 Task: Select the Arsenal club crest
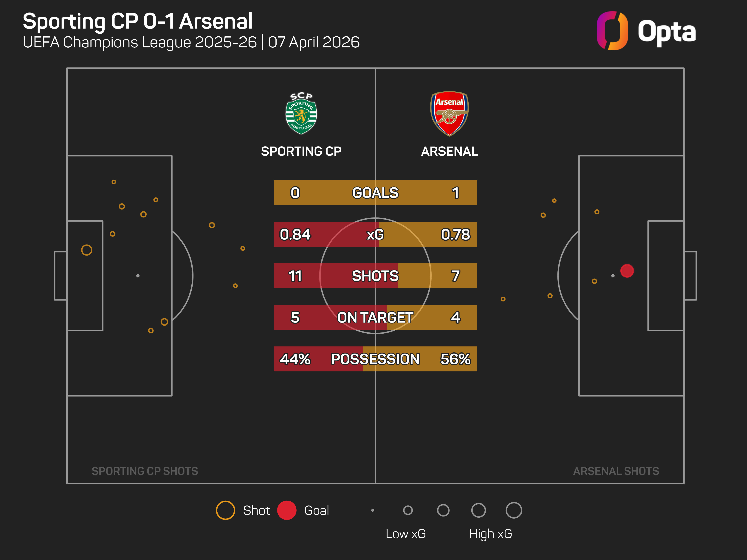click(x=449, y=113)
